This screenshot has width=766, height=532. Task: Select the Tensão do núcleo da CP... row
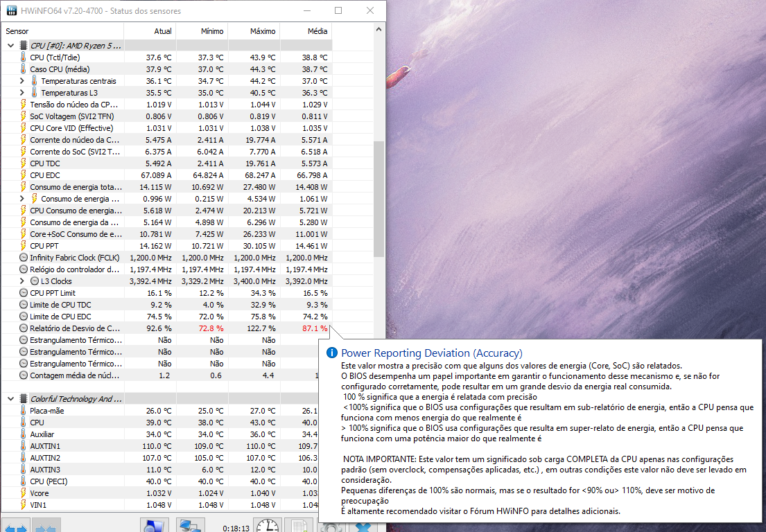pos(166,105)
